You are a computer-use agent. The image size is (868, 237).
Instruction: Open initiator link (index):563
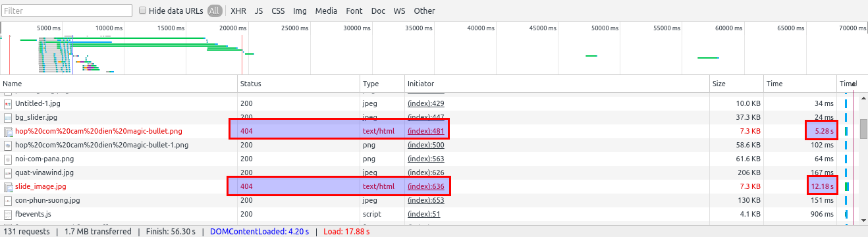(x=425, y=159)
